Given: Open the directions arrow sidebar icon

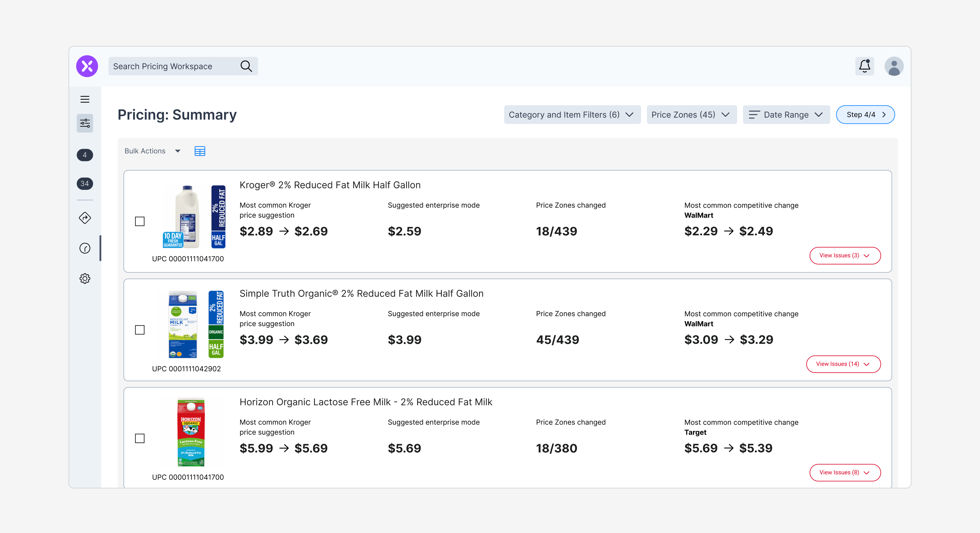Looking at the screenshot, I should [x=85, y=218].
